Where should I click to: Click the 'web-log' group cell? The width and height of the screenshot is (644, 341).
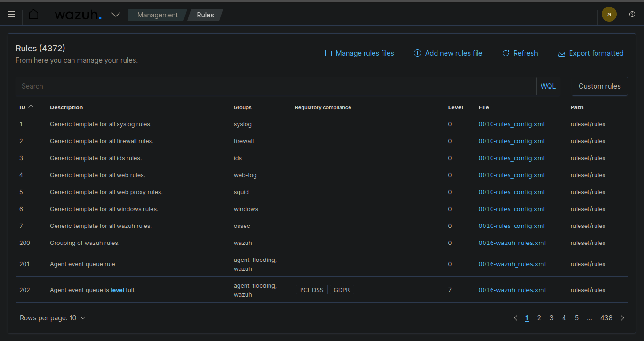(x=245, y=175)
